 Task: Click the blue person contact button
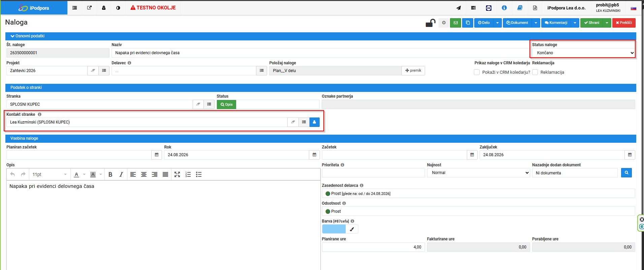click(315, 122)
